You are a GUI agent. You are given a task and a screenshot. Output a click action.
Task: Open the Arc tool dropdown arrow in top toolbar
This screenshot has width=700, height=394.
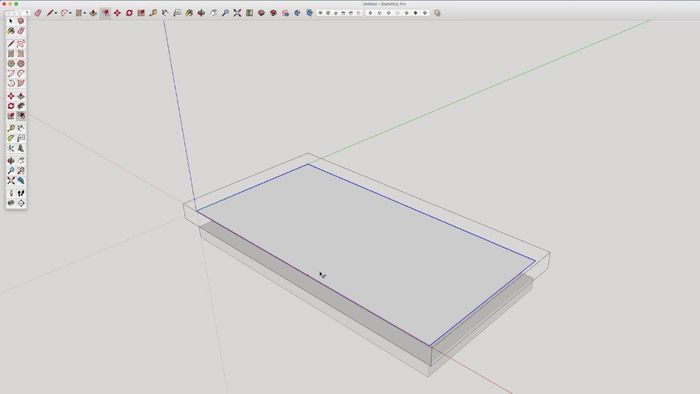(70, 13)
